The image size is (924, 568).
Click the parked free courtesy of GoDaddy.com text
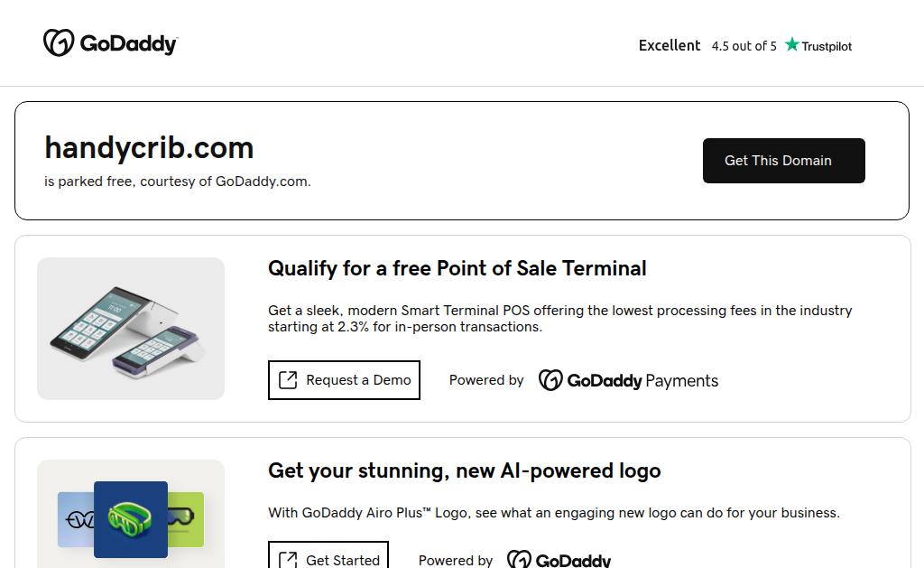pos(177,182)
